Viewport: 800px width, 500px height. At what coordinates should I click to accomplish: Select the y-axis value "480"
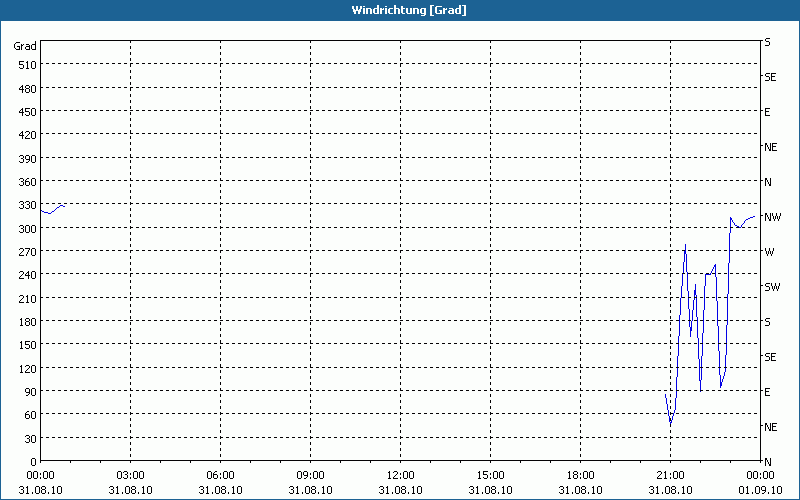click(x=28, y=89)
